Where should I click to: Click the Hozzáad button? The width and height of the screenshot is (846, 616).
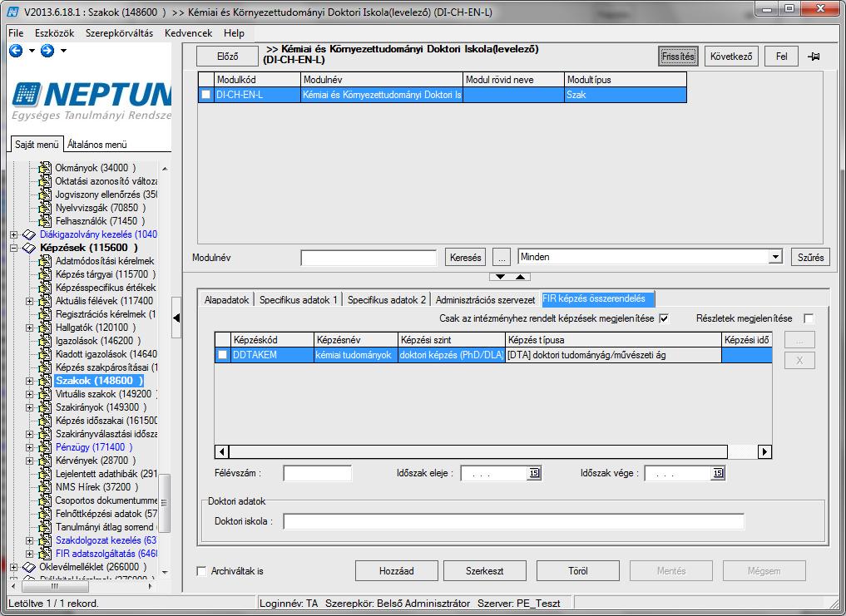pos(397,570)
